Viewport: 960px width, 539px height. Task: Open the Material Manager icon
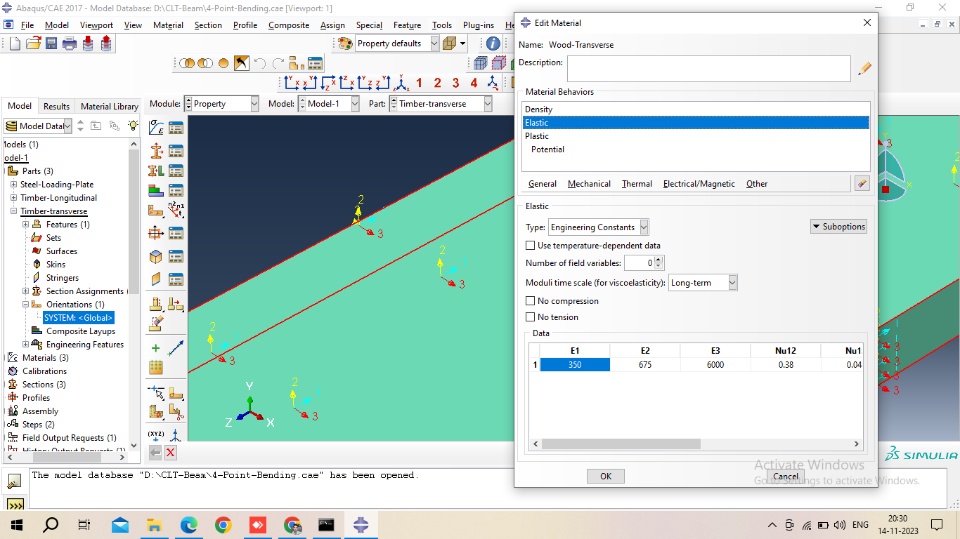(176, 127)
